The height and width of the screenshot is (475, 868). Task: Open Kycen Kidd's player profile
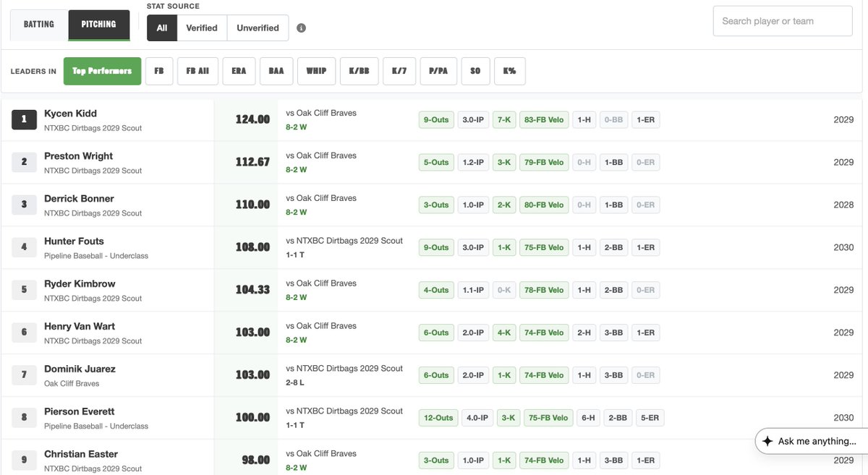tap(70, 114)
